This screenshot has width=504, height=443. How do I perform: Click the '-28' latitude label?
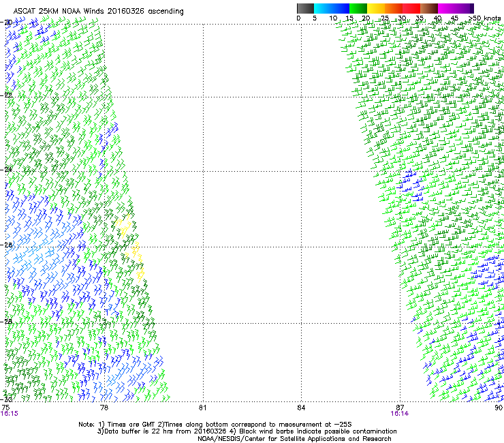point(7,321)
